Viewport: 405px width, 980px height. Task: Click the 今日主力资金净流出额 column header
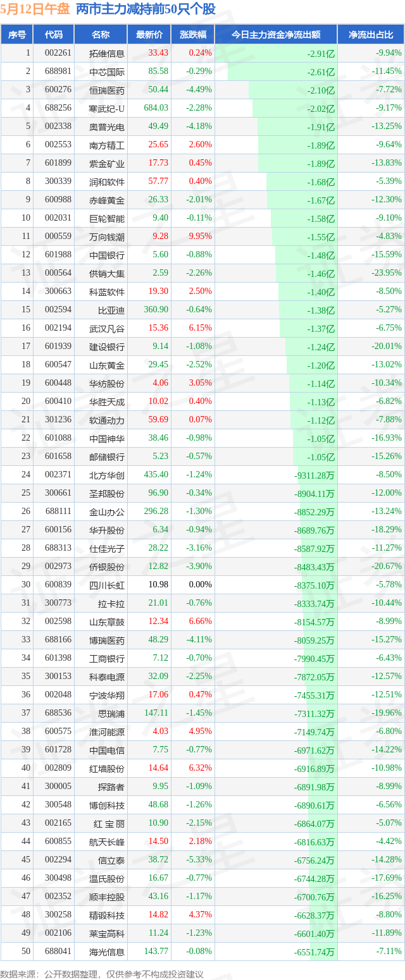pyautogui.click(x=276, y=35)
